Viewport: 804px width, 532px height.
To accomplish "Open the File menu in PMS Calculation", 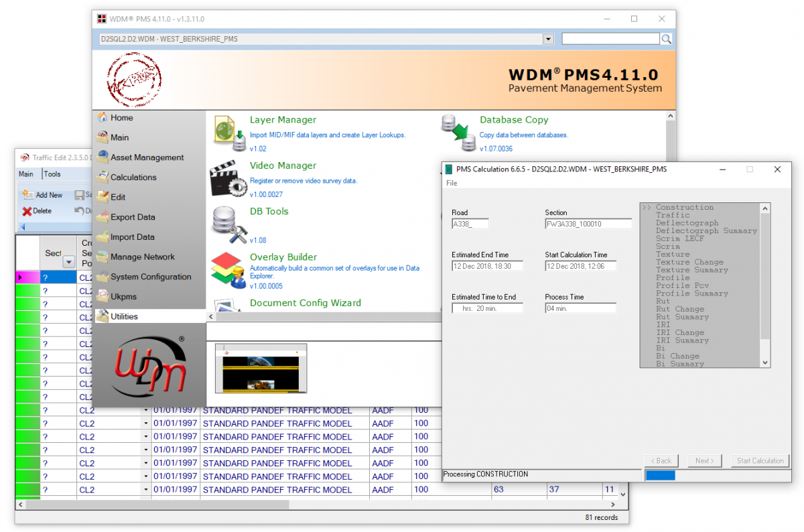I will [452, 183].
